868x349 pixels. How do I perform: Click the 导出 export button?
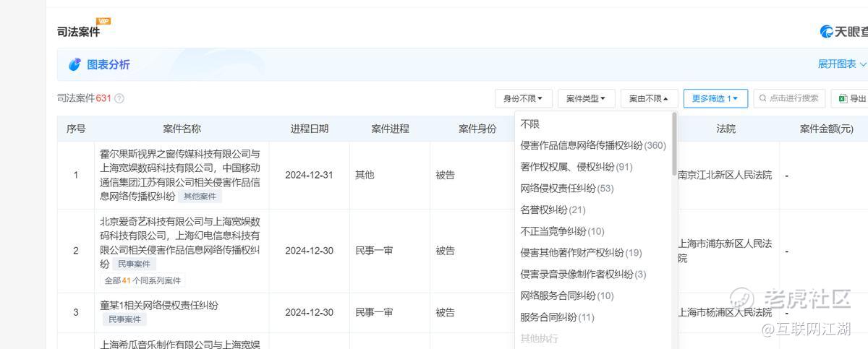[x=851, y=98]
